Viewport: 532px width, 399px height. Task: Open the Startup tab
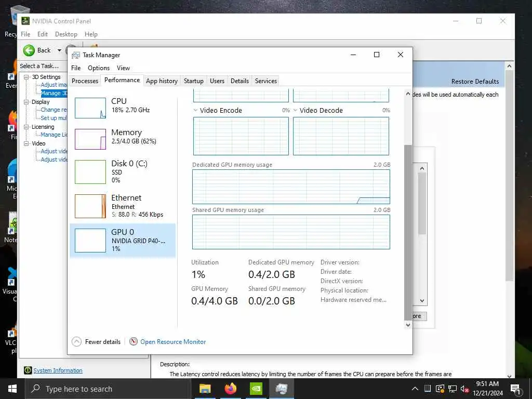193,81
